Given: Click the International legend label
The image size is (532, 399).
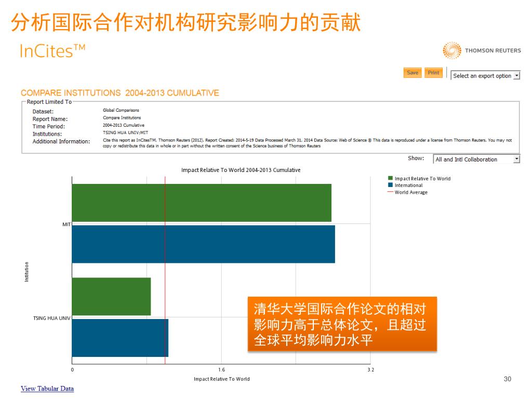Looking at the screenshot, I should point(408,185).
